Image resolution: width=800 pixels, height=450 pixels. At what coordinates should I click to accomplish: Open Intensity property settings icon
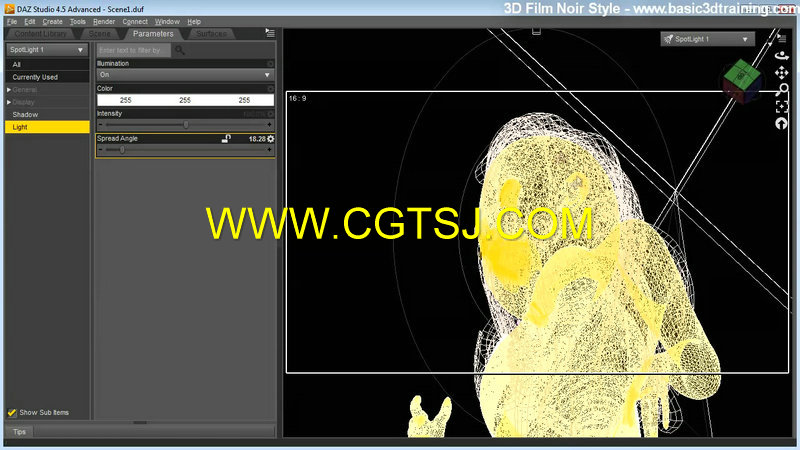[270, 114]
